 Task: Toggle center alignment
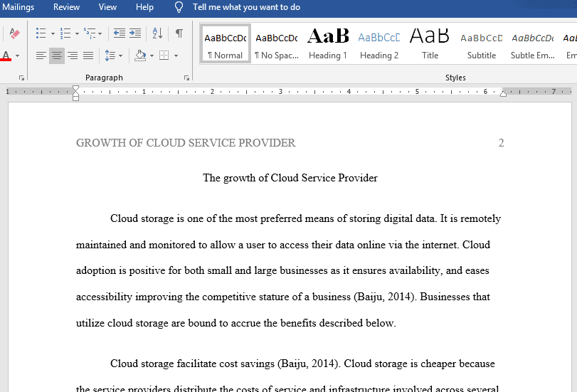point(57,55)
